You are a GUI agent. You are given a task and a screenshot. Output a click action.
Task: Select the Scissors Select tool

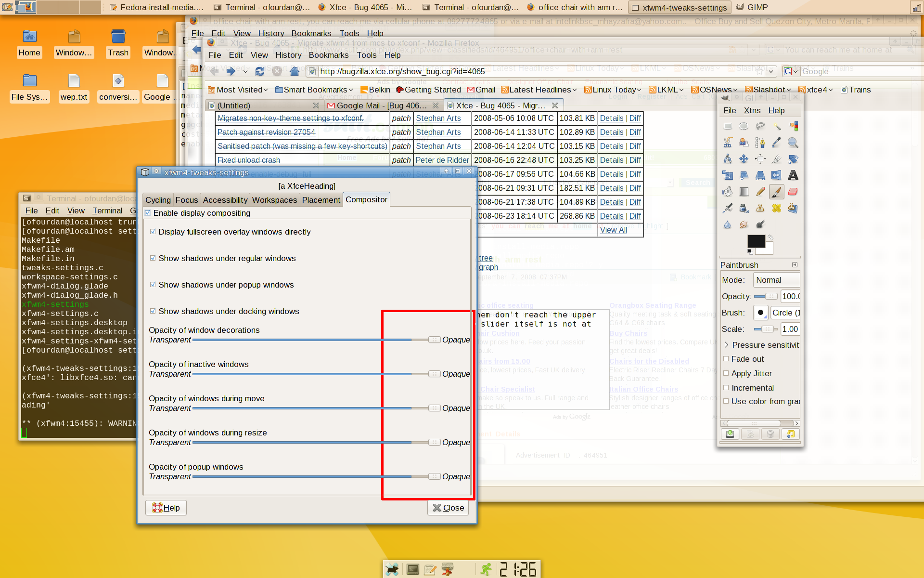728,143
